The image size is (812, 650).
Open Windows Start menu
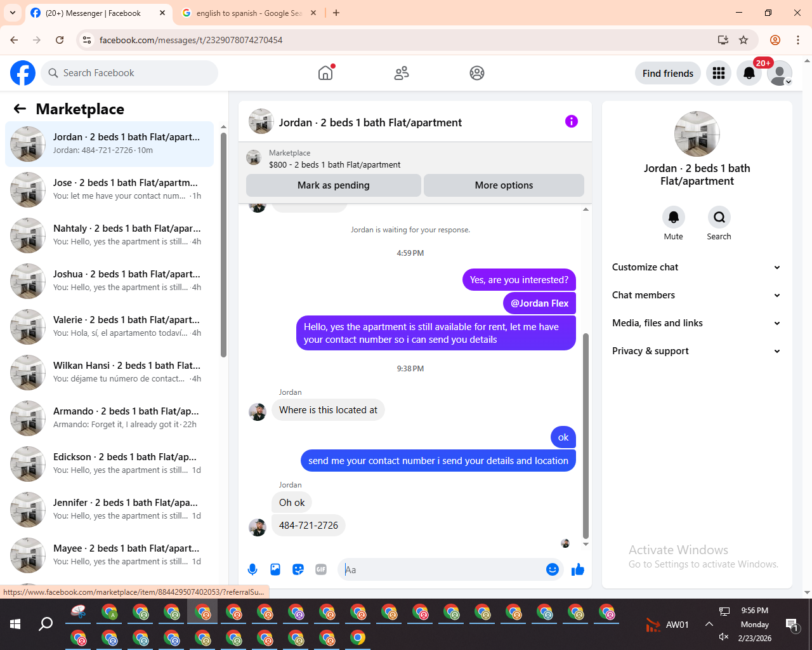pos(15,624)
